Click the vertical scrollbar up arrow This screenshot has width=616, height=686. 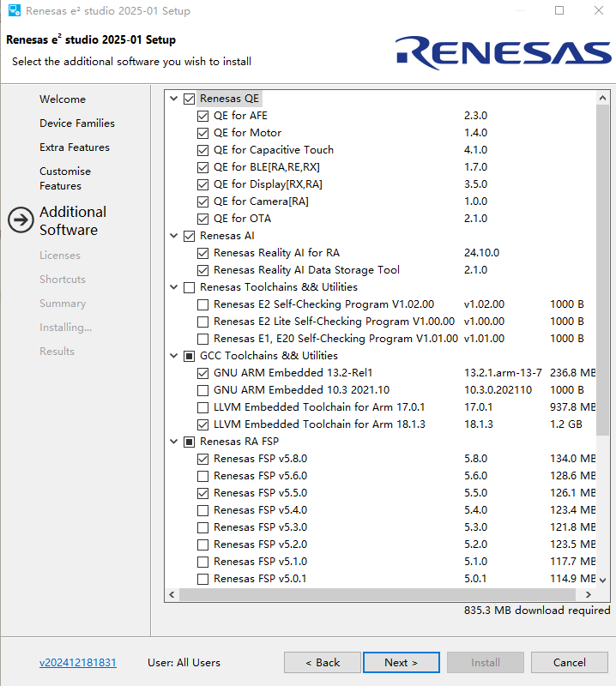[603, 98]
